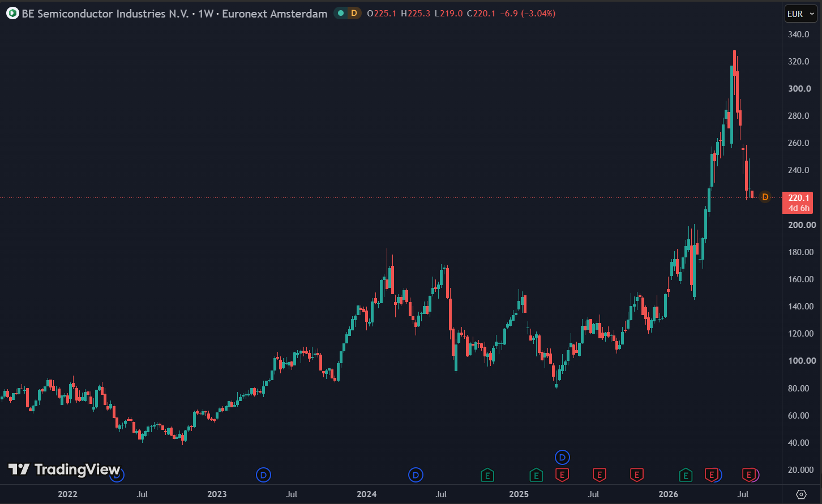Click the 120.00 price axis label
The width and height of the screenshot is (822, 504).
point(802,334)
